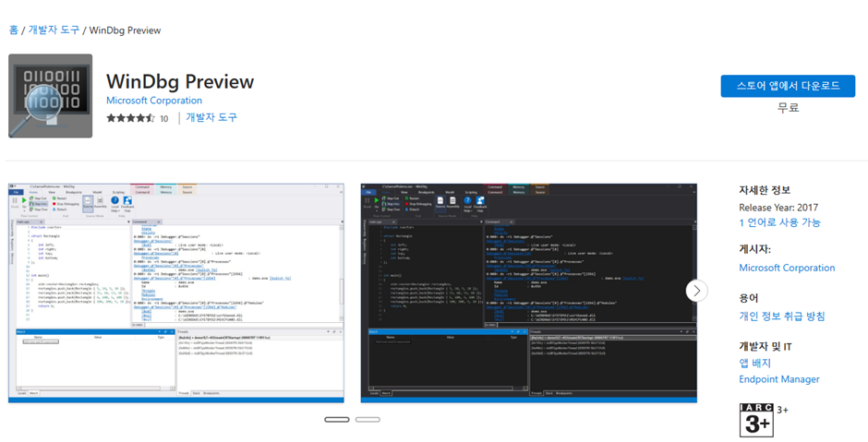This screenshot has width=868, height=442.
Task: Open the 개발자 도구 category link beside the rating
Action: coord(211,117)
